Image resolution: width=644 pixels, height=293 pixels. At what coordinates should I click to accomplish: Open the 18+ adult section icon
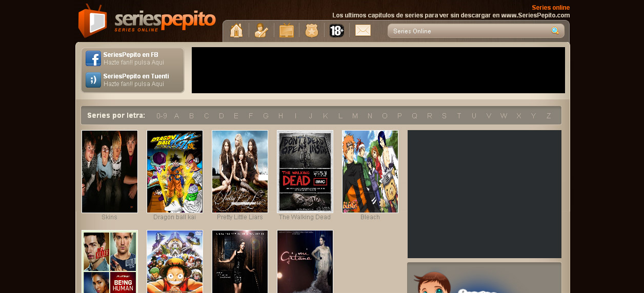(x=337, y=31)
